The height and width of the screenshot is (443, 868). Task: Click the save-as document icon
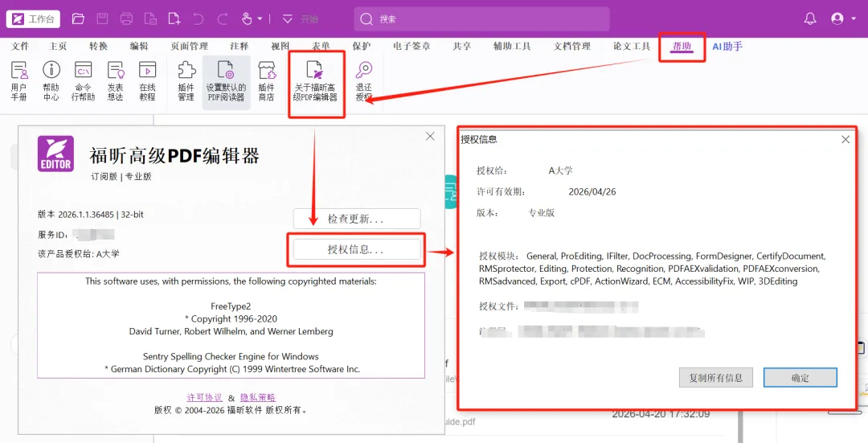point(150,18)
